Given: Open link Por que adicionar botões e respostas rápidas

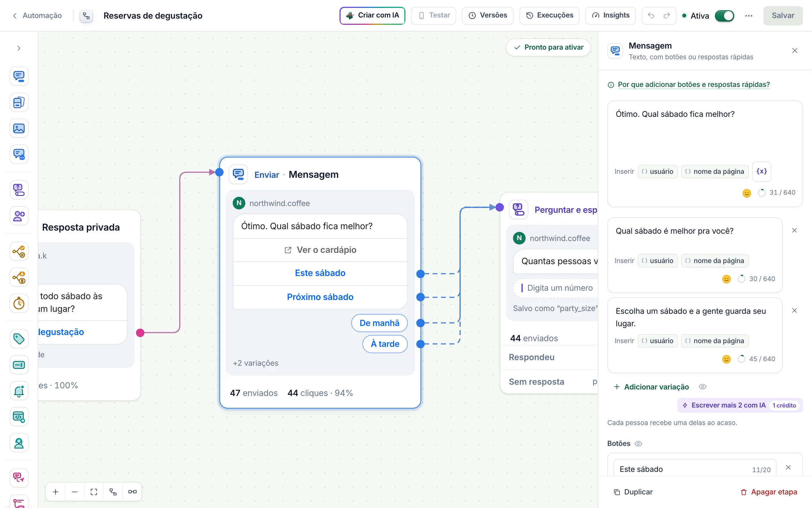Looking at the screenshot, I should tap(694, 85).
